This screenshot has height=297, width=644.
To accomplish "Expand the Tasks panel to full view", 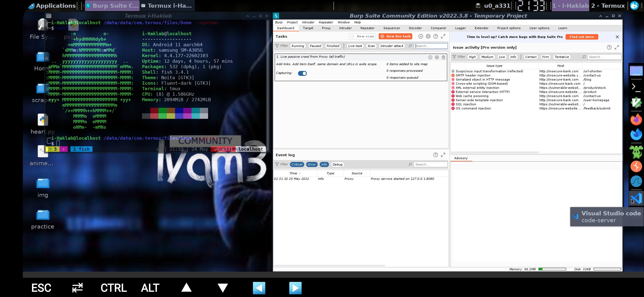I will 443,36.
